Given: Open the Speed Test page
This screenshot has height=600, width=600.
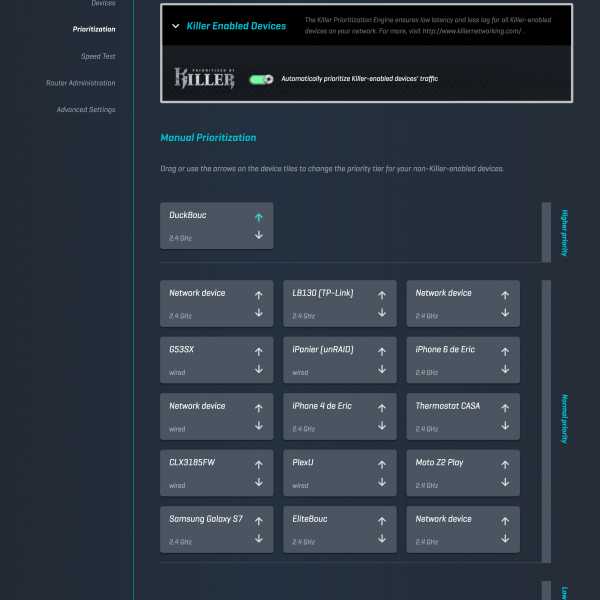Looking at the screenshot, I should tap(98, 56).
